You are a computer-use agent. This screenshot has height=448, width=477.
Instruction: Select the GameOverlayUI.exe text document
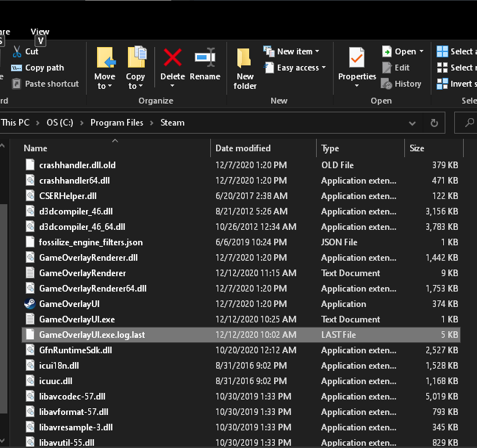tap(241, 319)
